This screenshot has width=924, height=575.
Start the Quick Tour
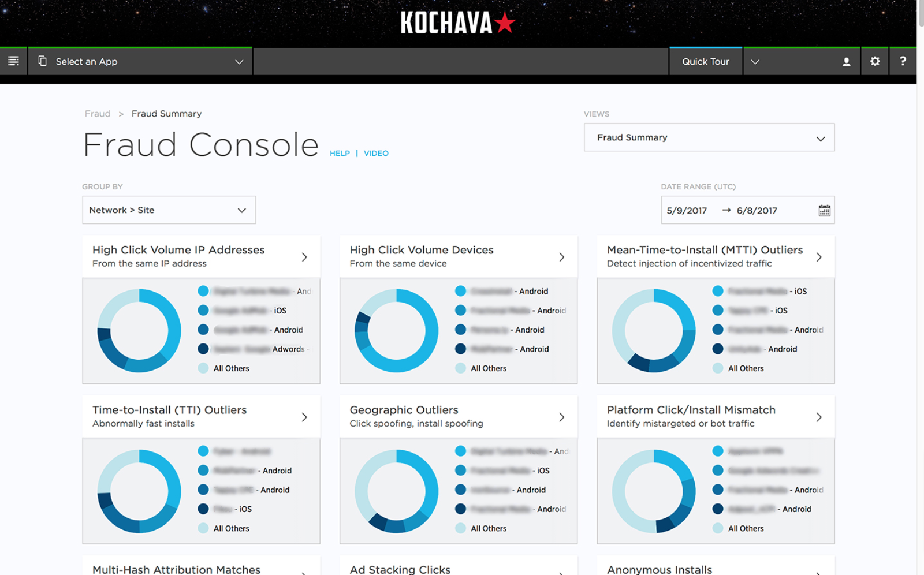point(706,62)
